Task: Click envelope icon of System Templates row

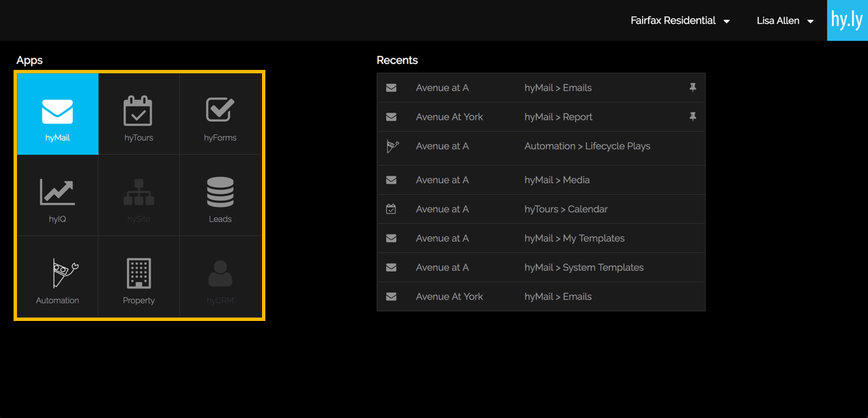Action: click(392, 267)
